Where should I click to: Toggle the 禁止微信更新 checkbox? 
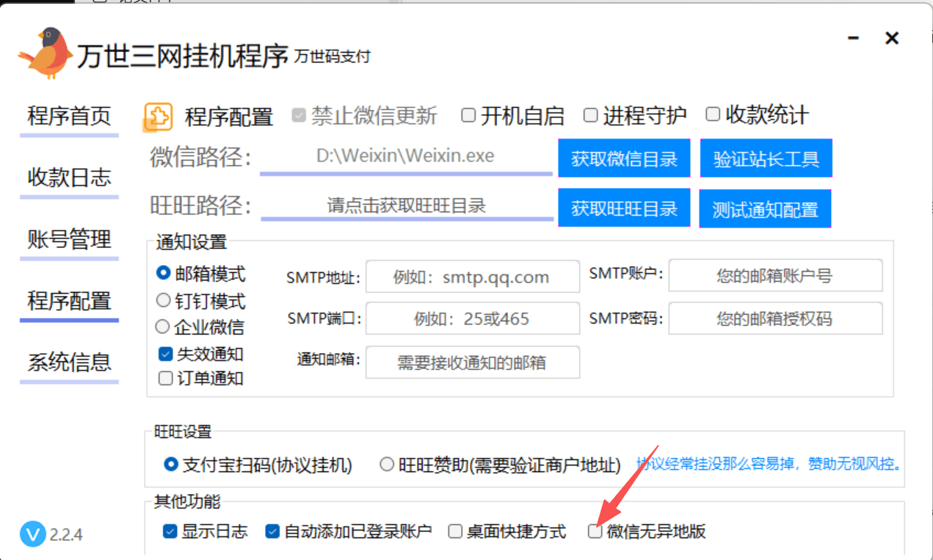(299, 115)
